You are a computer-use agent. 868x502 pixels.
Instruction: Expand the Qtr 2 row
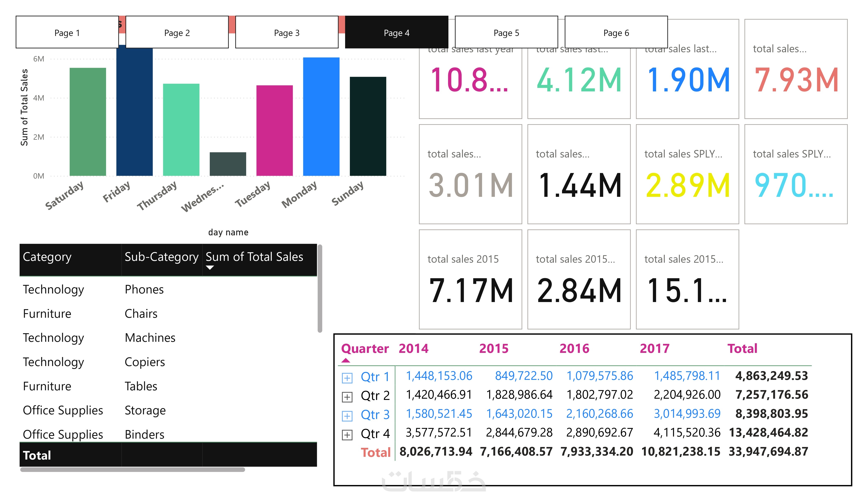347,397
